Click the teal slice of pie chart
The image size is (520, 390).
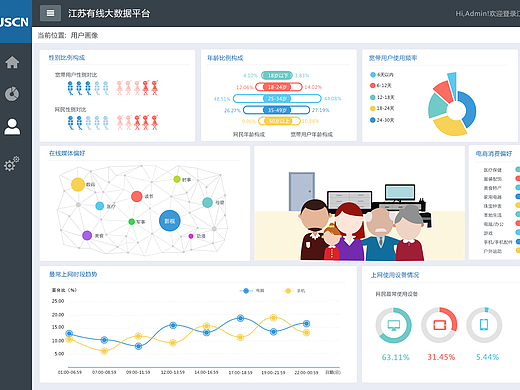[x=436, y=106]
